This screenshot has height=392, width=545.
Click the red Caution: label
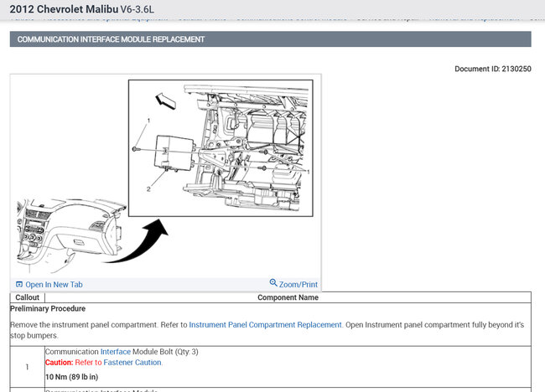point(59,362)
